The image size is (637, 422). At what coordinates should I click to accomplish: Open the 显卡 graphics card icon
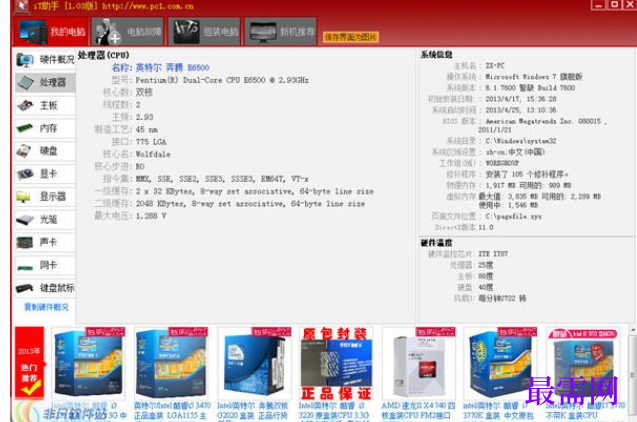[25, 174]
